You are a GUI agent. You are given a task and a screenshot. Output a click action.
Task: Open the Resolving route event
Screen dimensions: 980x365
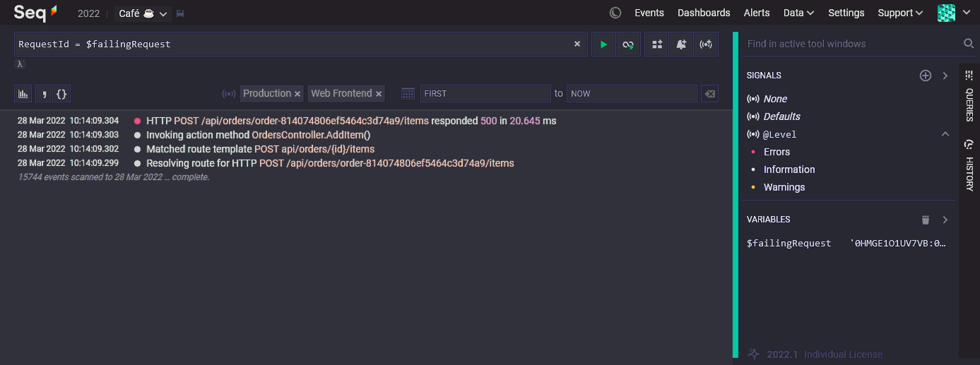click(x=330, y=163)
